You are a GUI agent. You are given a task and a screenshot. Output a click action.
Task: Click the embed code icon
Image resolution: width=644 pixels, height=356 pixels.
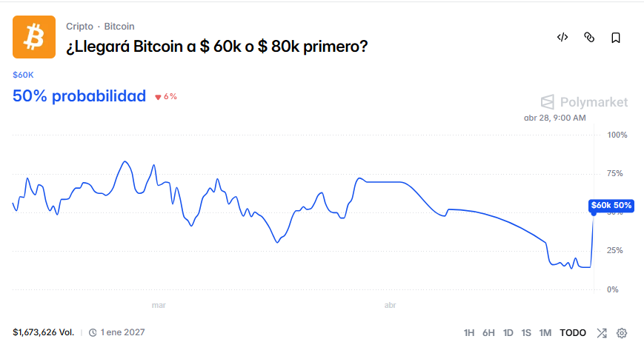[x=562, y=38]
